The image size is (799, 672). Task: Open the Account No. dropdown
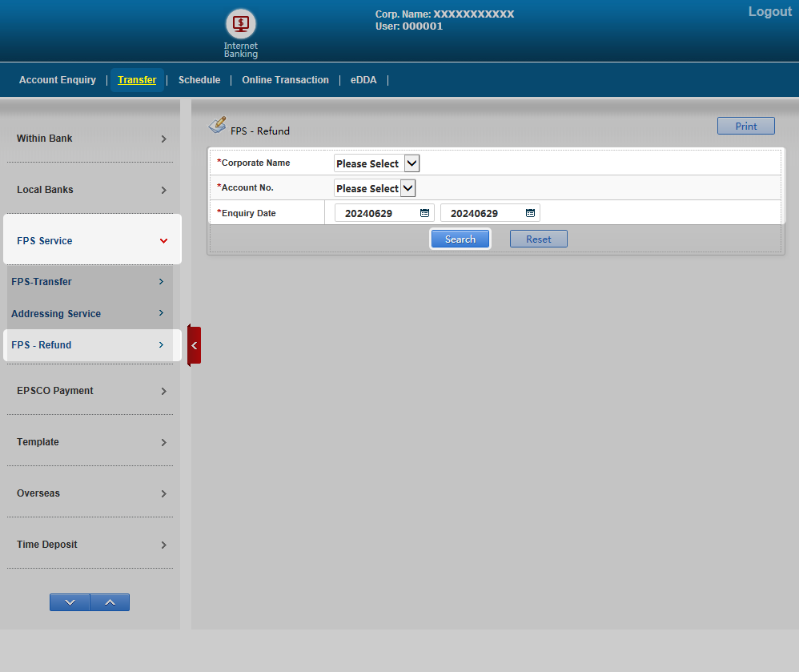(375, 188)
